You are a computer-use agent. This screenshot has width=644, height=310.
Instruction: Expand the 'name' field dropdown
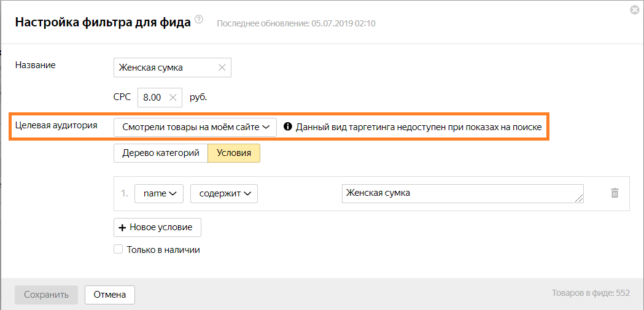(159, 193)
